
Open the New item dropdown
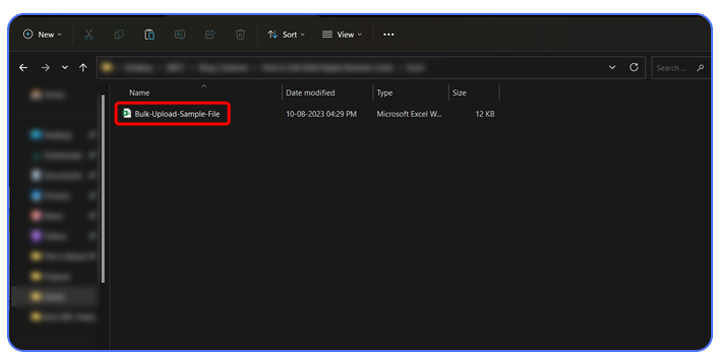(42, 34)
